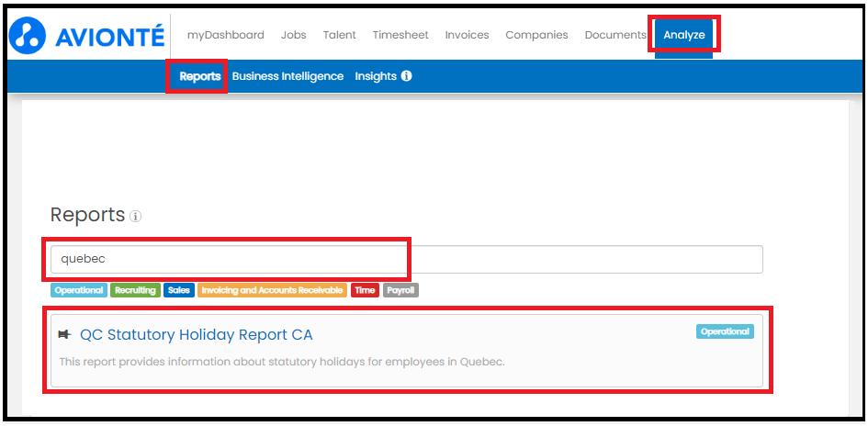Viewport: 868px width, 426px height.
Task: Open the Companies tab
Action: (x=536, y=35)
